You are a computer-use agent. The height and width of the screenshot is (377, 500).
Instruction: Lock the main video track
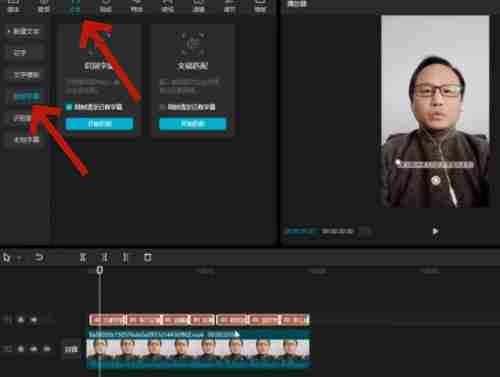pos(21,349)
